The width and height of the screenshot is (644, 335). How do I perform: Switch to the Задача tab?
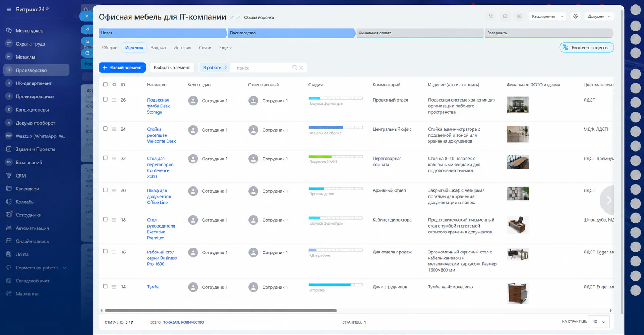(158, 47)
